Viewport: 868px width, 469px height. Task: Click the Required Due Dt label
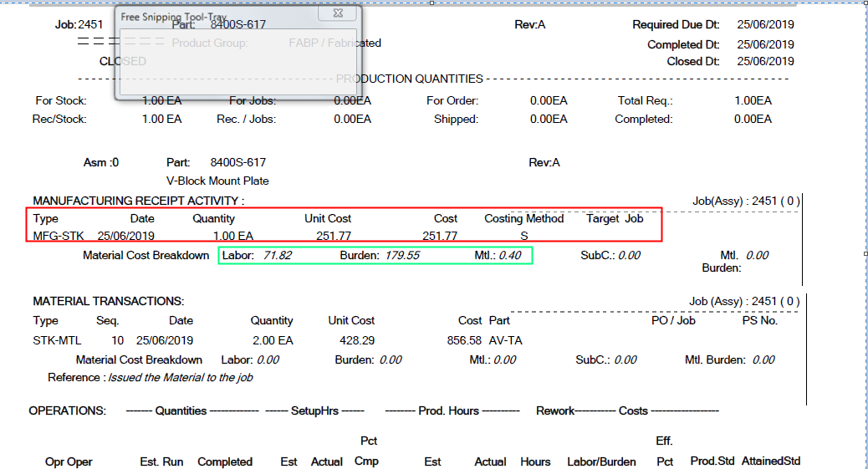click(676, 24)
